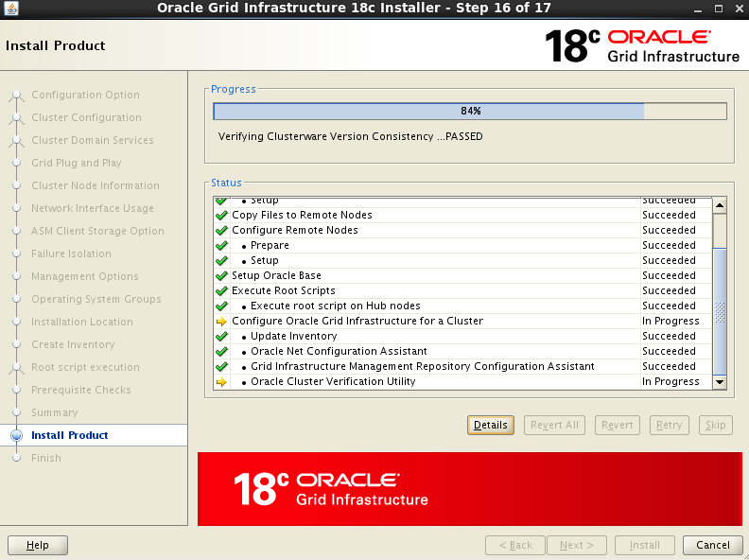Click 'Verifying Clusterware Version Consistency ...PASSED' message
Screen dimensions: 749x560
[x=351, y=136]
